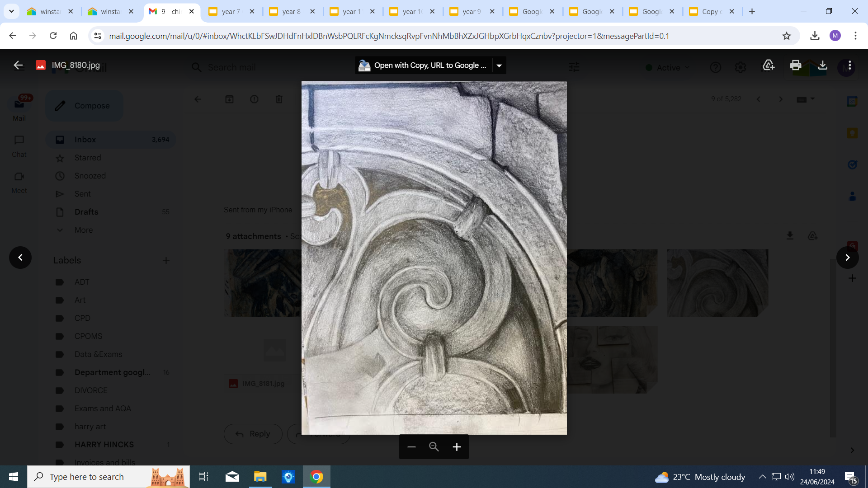Viewport: 868px width, 488px height.
Task: Open a new browser tab
Action: tap(752, 11)
